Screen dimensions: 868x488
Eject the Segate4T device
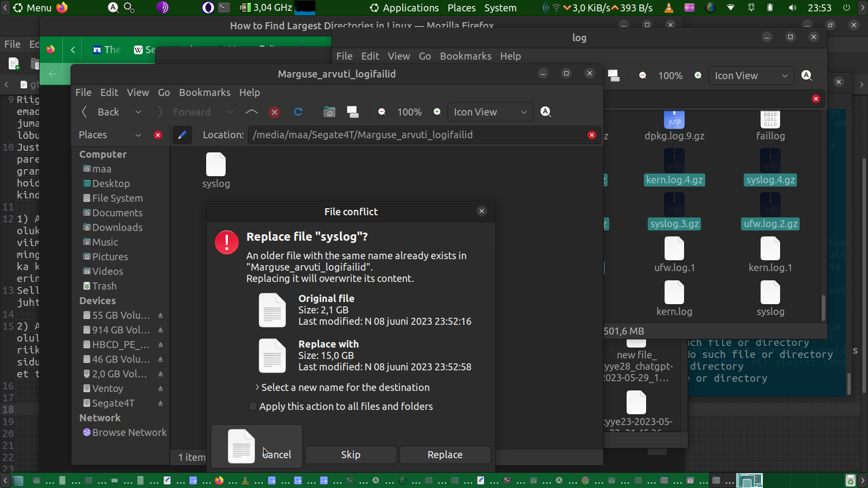(161, 403)
